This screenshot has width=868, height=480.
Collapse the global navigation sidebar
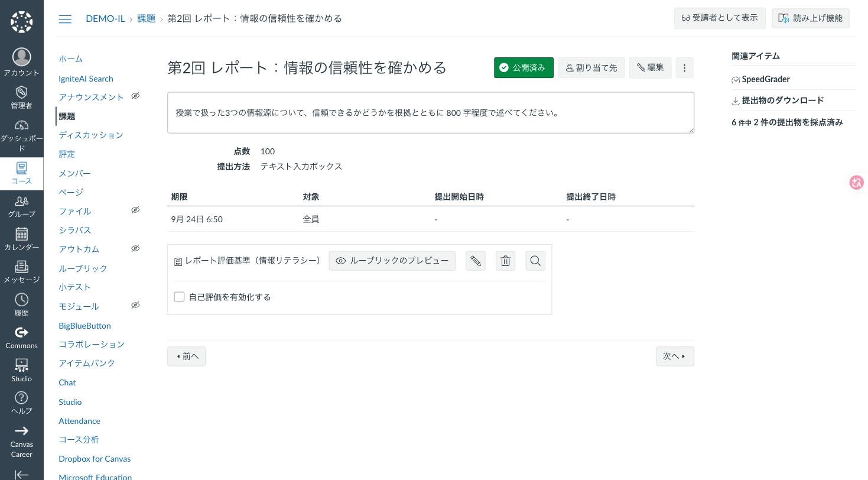click(21, 473)
